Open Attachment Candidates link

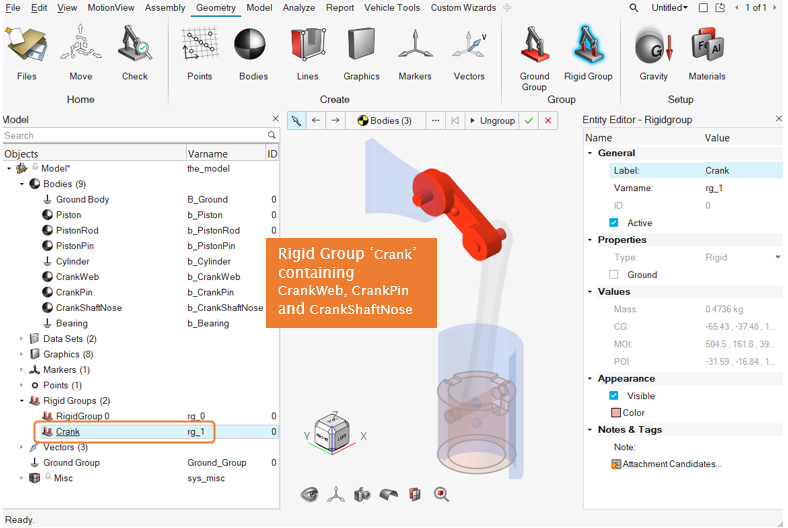[671, 464]
